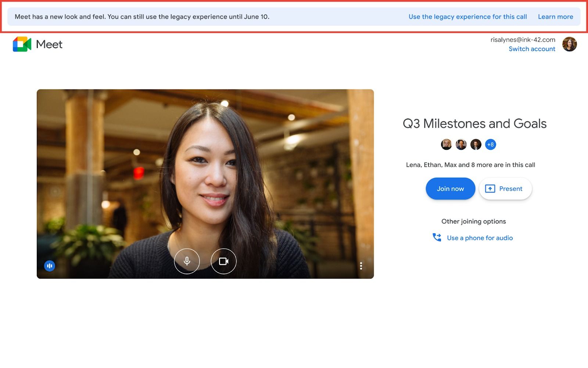
Task: Click the +8 participants badge
Action: (491, 145)
